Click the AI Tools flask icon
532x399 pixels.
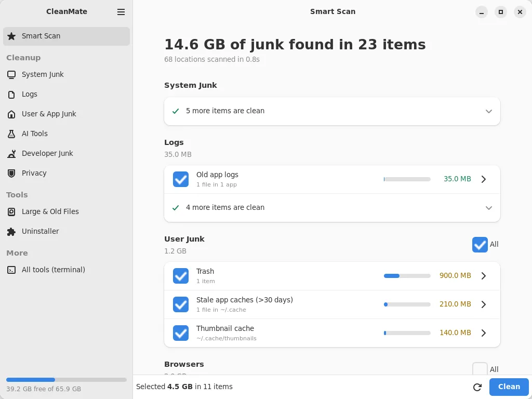[x=11, y=134]
